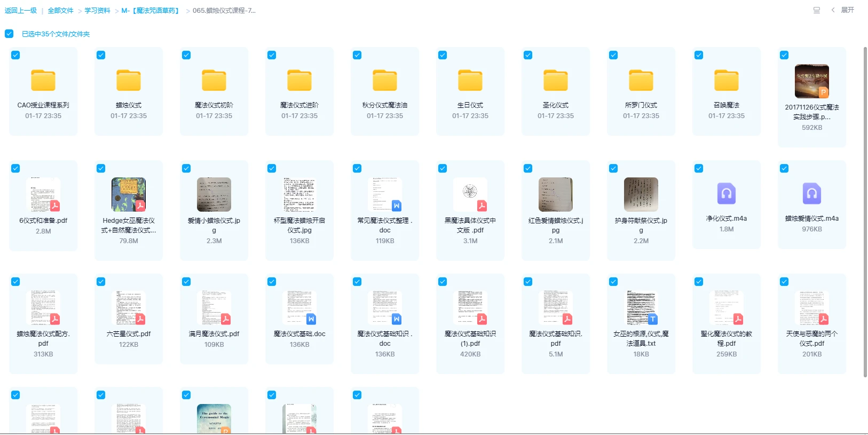Go to 学习资料 in the breadcrumb
This screenshot has height=435, width=868.
click(x=97, y=11)
